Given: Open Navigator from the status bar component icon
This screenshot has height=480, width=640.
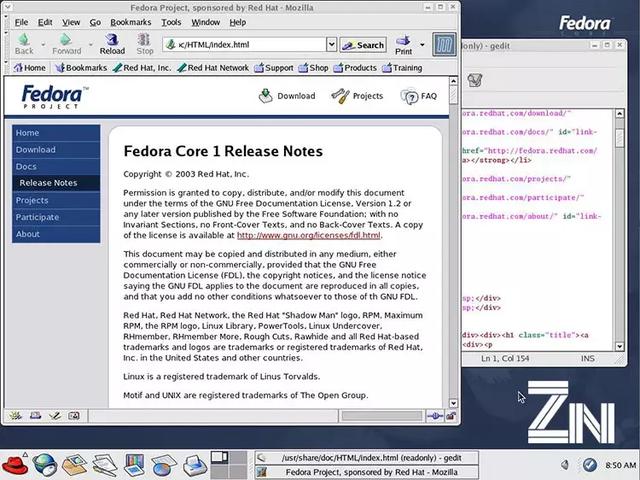Looking at the screenshot, I should click(x=16, y=416).
